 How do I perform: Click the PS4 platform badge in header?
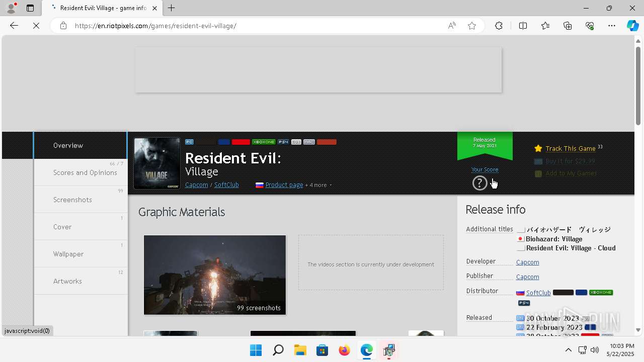pos(283,142)
